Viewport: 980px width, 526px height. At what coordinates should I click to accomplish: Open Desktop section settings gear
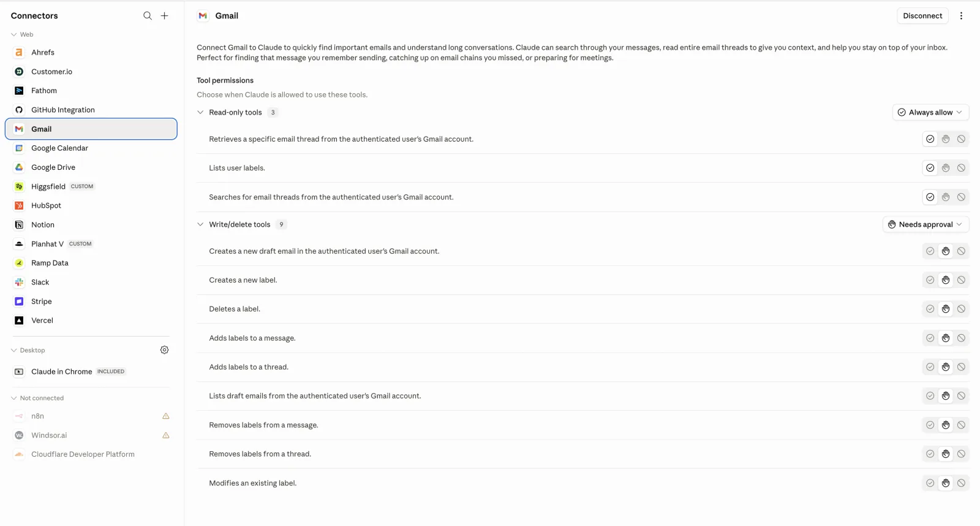[x=165, y=350]
